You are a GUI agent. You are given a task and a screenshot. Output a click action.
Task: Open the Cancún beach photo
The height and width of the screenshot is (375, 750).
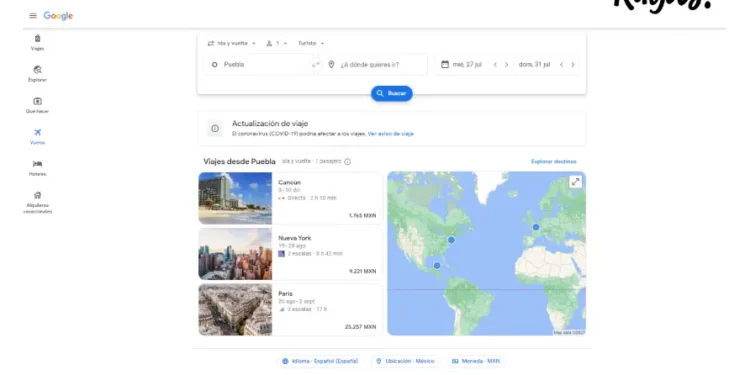(x=235, y=198)
